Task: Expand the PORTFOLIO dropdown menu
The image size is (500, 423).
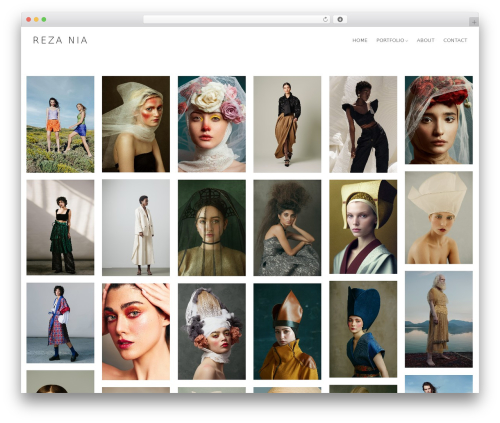Action: [x=392, y=40]
